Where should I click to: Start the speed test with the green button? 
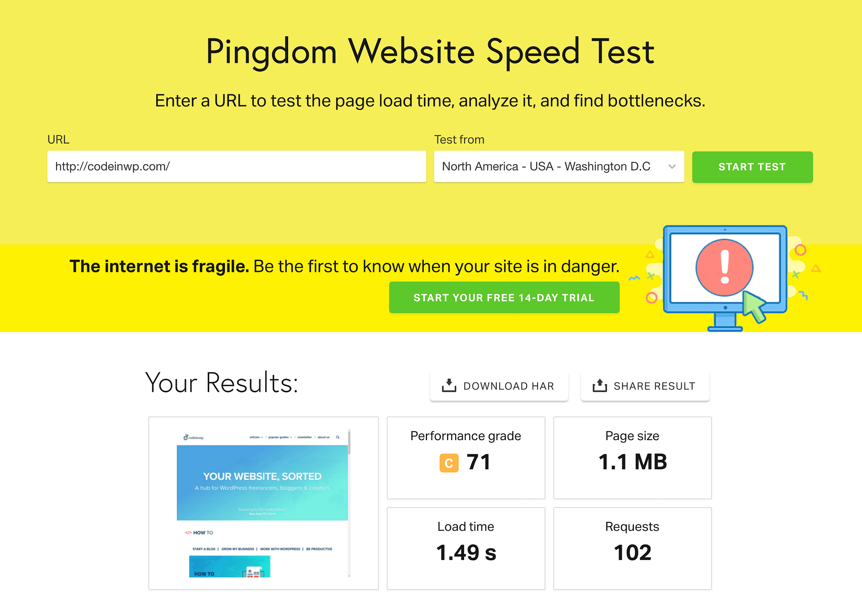pyautogui.click(x=752, y=167)
